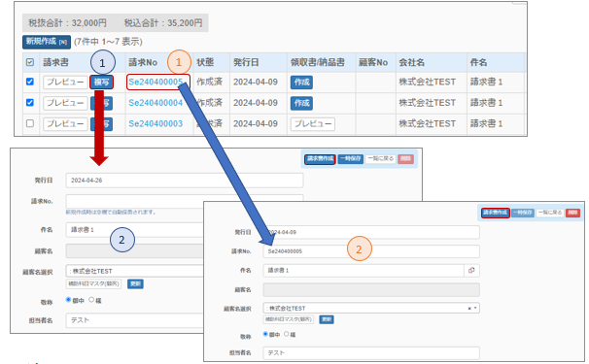Select 御中 radio in the 2024-04-26 form
This screenshot has width=589, height=364.
(x=68, y=300)
